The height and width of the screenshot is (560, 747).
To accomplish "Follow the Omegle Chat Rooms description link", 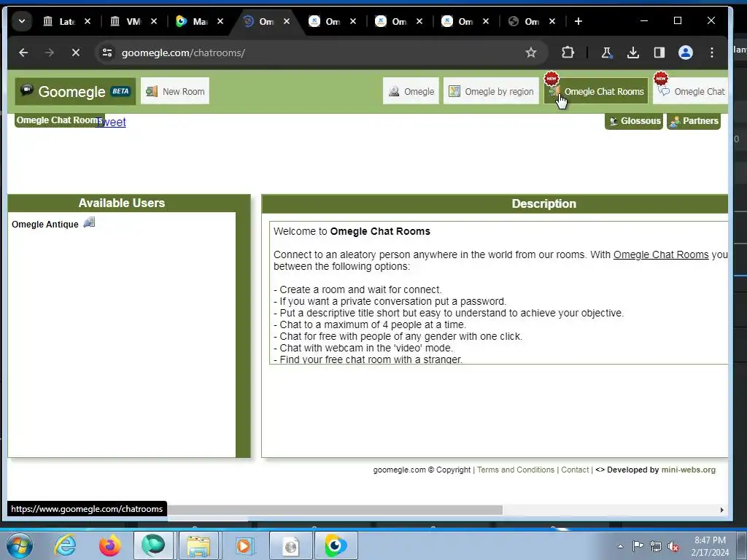I will [661, 254].
